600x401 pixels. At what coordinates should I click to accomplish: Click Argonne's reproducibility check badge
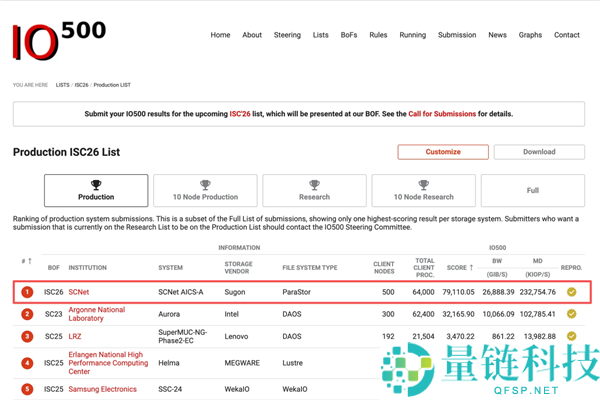point(571,314)
